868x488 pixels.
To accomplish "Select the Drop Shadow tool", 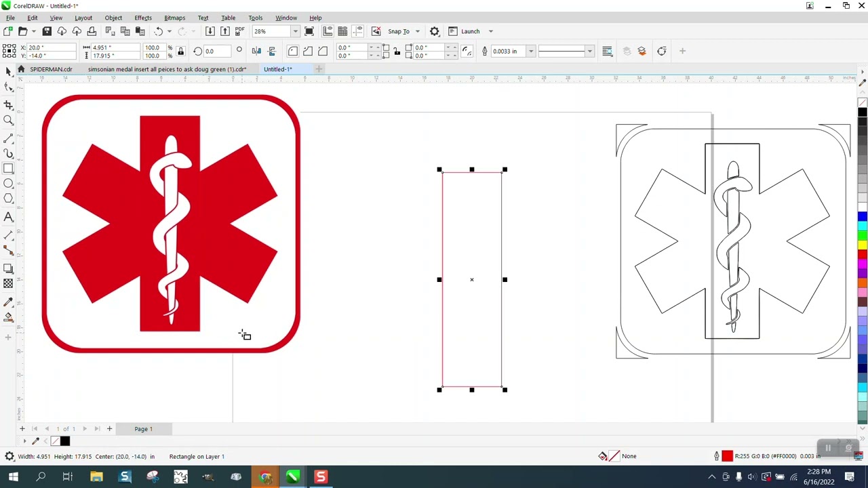I will 8,268.
